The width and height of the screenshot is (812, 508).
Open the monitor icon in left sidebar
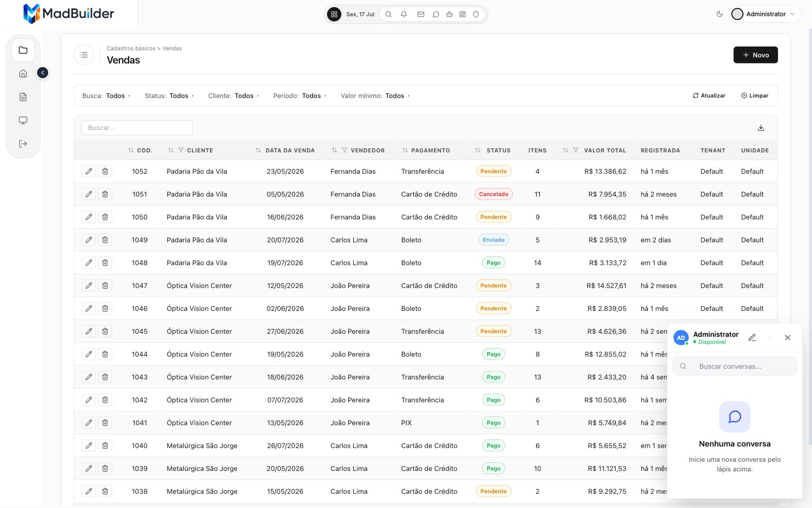coord(23,120)
